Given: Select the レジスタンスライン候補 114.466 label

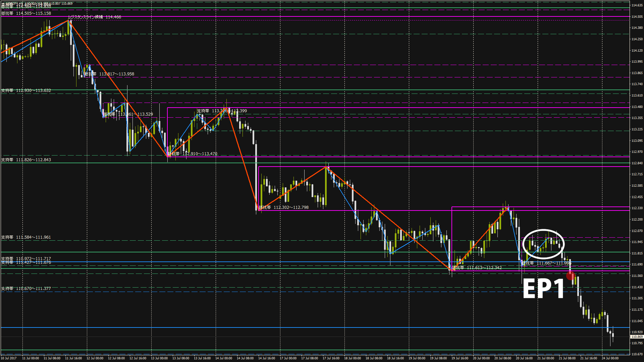Looking at the screenshot, I should point(95,17).
